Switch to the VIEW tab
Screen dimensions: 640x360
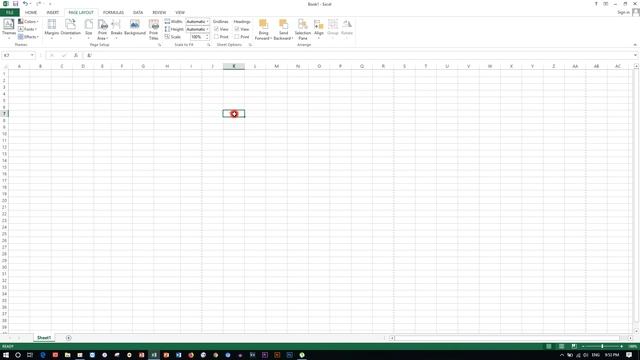180,13
